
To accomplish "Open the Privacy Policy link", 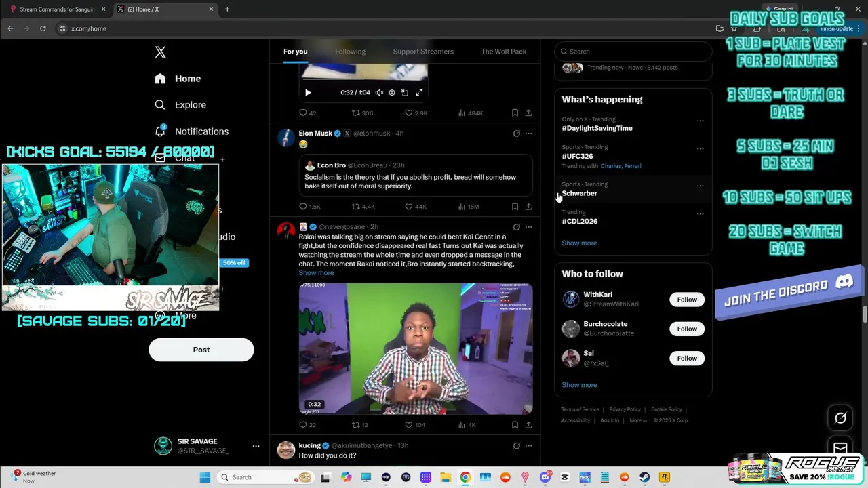I will pos(625,409).
